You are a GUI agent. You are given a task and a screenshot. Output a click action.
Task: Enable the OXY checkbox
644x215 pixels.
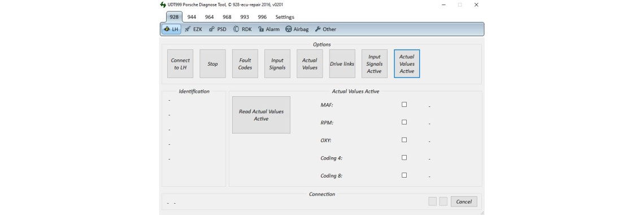point(404,140)
